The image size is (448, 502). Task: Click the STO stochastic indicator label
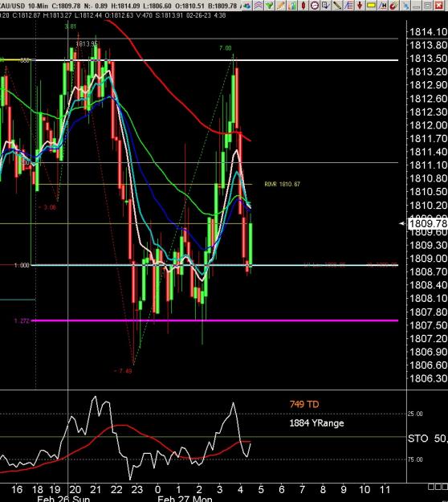pos(418,438)
